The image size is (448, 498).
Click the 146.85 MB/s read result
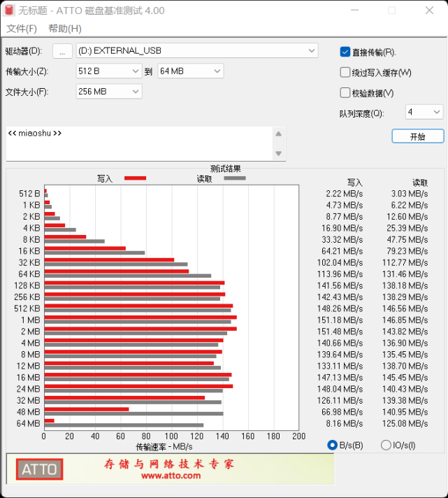405,320
